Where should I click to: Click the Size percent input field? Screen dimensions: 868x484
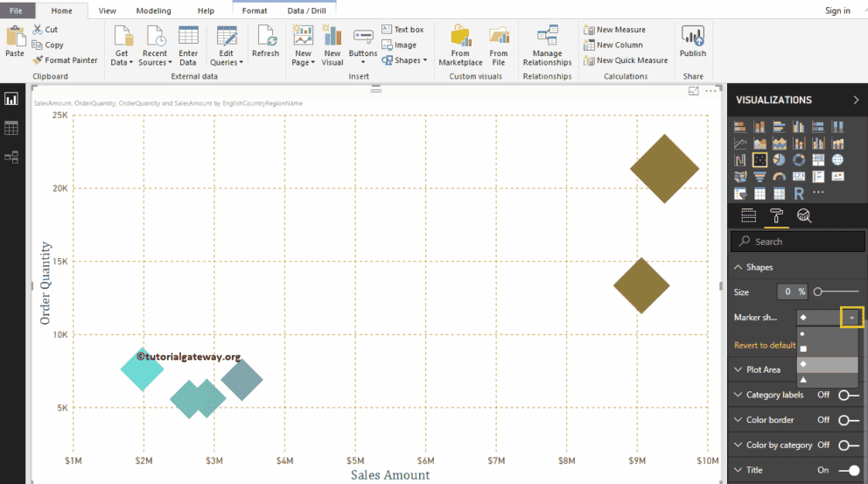[793, 291]
